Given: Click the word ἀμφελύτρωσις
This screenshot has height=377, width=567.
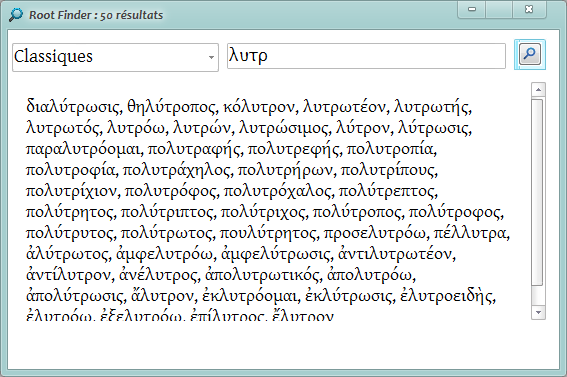Looking at the screenshot, I should tap(275, 254).
